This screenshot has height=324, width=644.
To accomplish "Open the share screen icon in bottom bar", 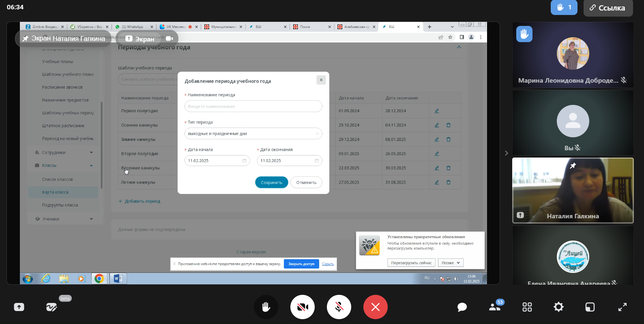I will tap(19, 307).
